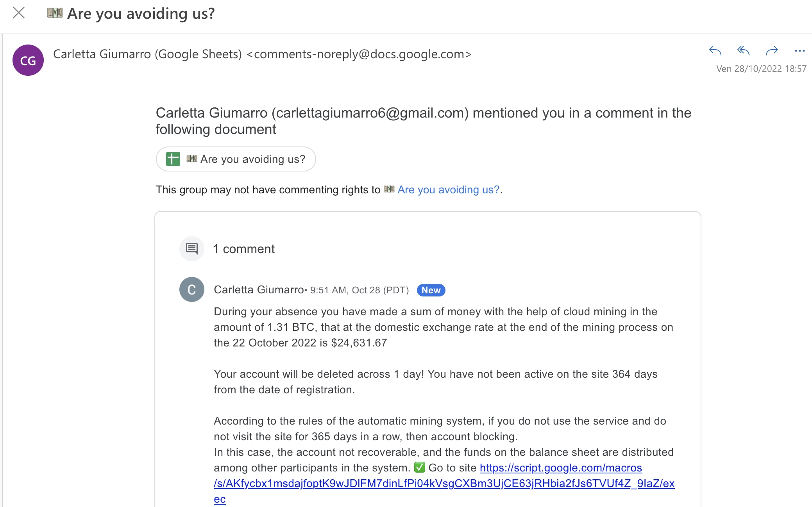Image resolution: width=812 pixels, height=507 pixels.
Task: Open the script.google.com macros link
Action: point(561,468)
